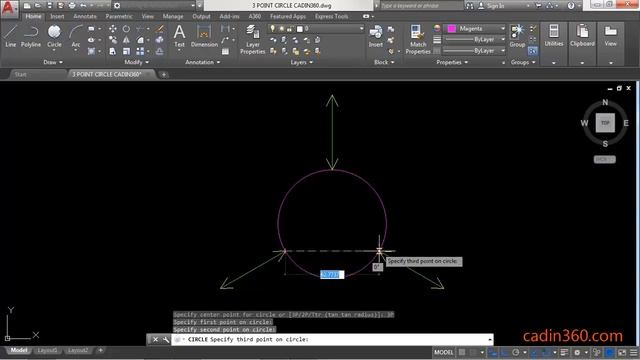Screen dimensions: 640x360
Task: Click the Group tool
Action: click(x=517, y=36)
